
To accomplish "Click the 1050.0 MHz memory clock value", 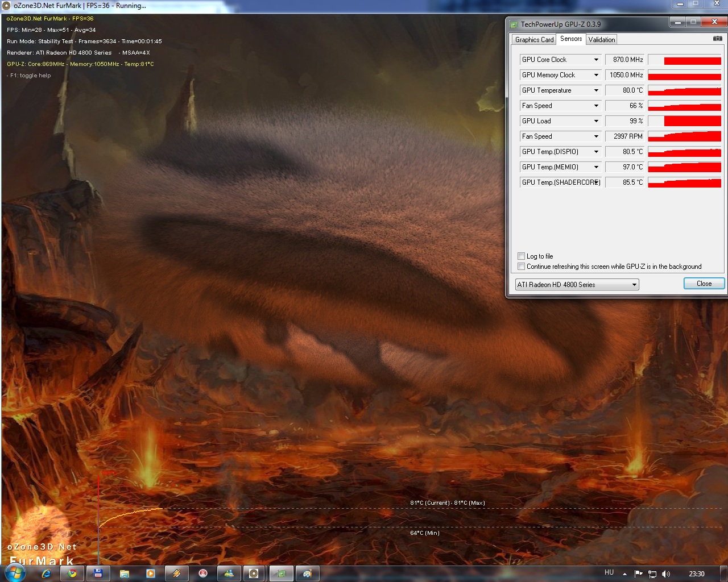I will point(624,75).
